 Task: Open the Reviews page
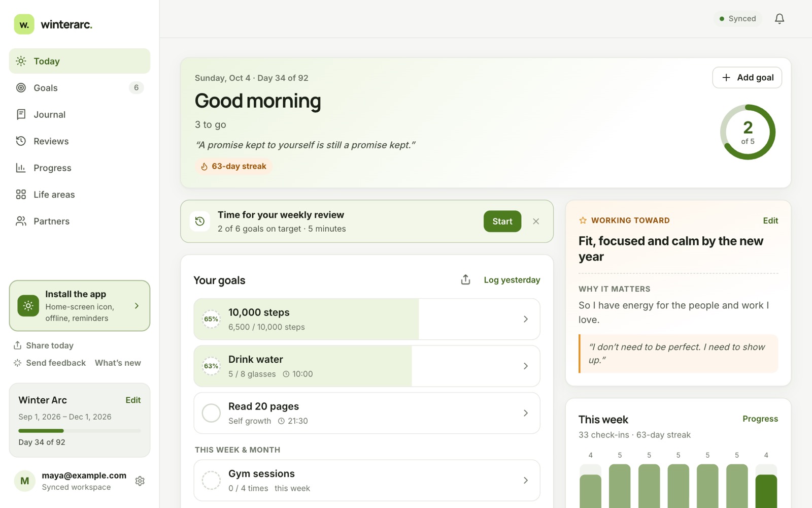coord(80,141)
